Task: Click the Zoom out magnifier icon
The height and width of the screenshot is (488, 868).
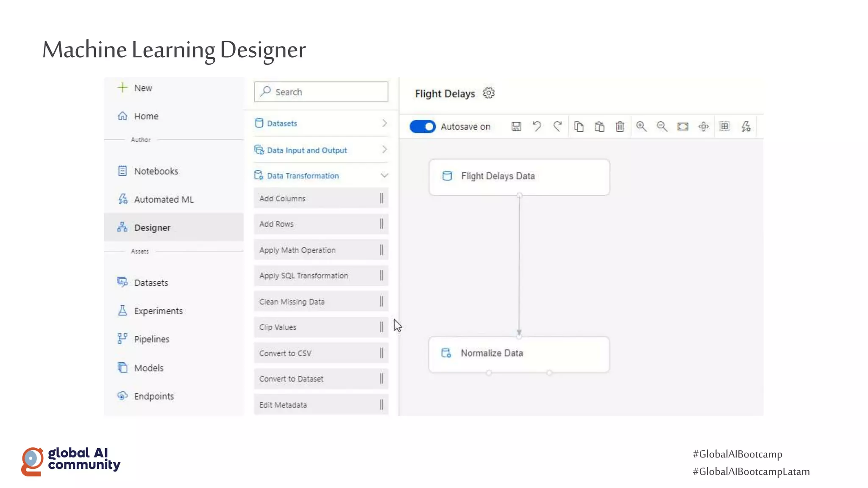Action: click(662, 127)
